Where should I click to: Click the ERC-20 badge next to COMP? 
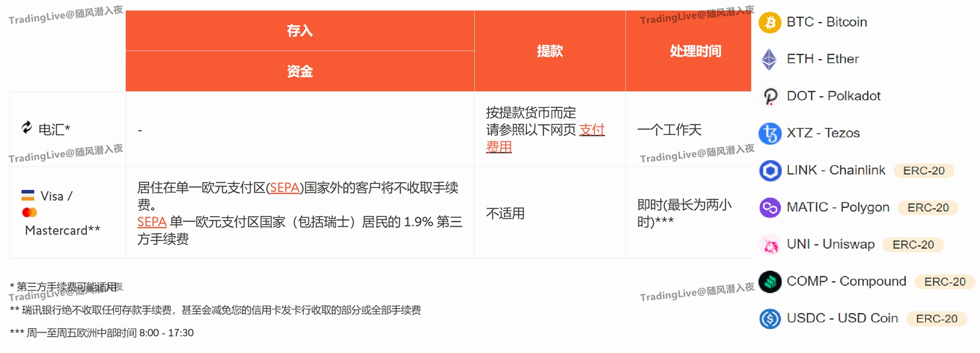tap(944, 282)
